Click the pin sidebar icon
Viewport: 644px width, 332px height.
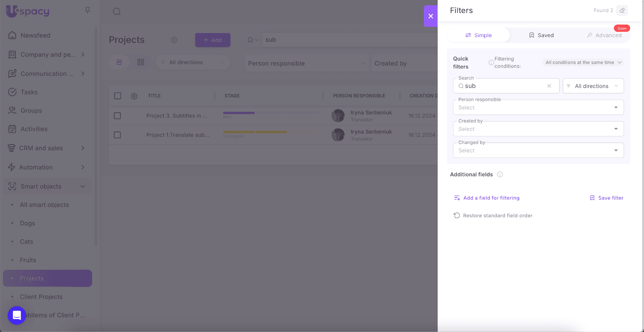click(x=87, y=10)
